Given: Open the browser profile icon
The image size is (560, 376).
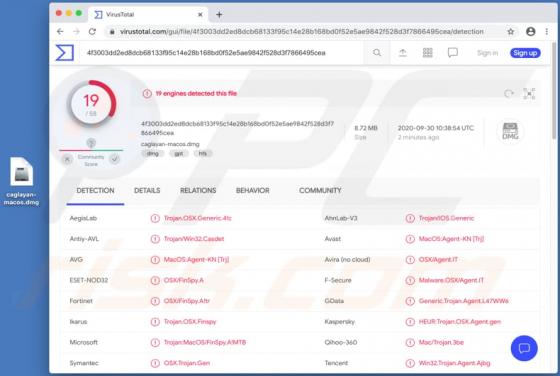Looking at the screenshot, I should click(x=531, y=31).
